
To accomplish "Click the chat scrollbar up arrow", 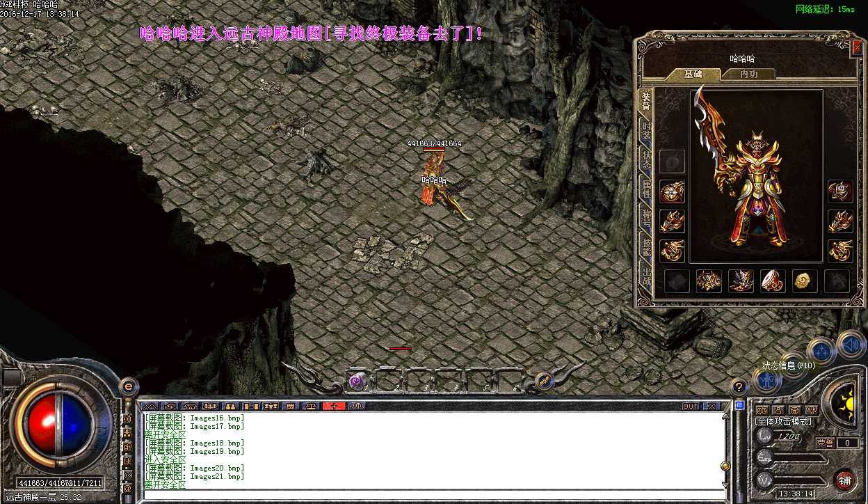I will (725, 416).
